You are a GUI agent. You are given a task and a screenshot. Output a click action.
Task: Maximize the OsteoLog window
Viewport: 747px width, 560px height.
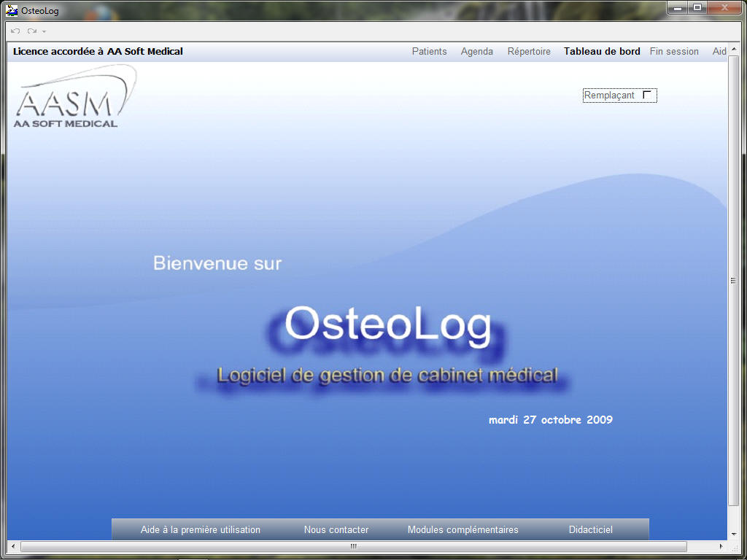(697, 7)
